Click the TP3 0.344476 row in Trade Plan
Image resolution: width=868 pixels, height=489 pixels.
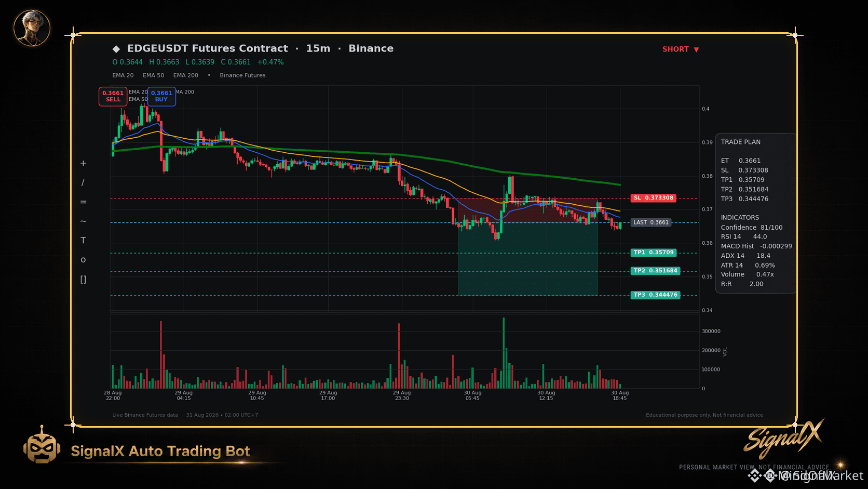[744, 199]
